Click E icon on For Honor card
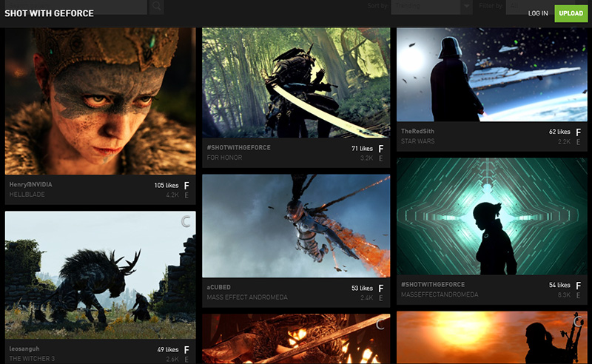The image size is (592, 364). [381, 158]
